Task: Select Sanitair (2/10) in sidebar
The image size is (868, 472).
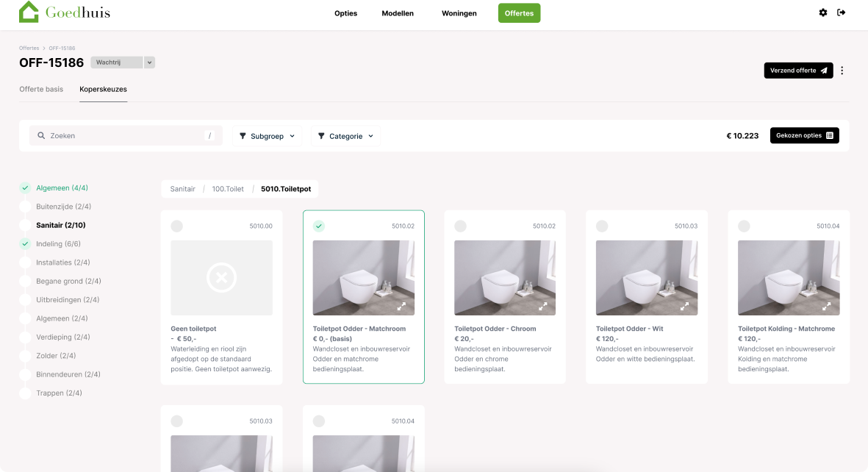Action: pos(61,225)
